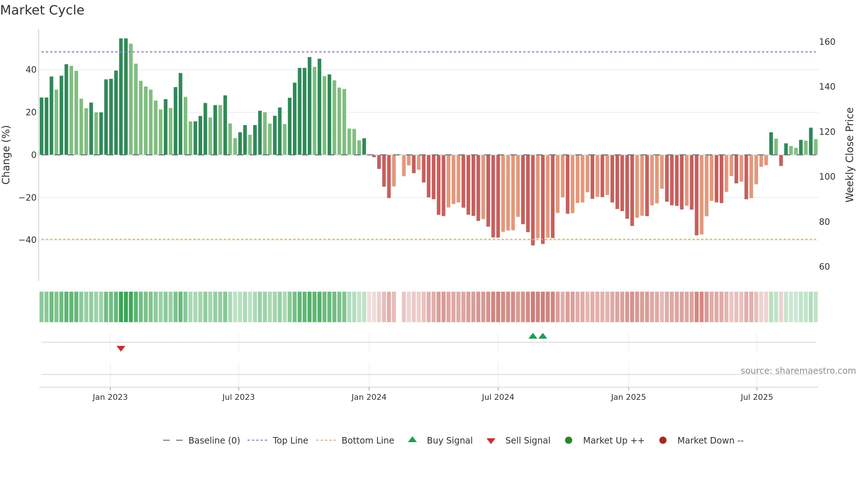Click the purple dashed Top Line in chart

429,52
